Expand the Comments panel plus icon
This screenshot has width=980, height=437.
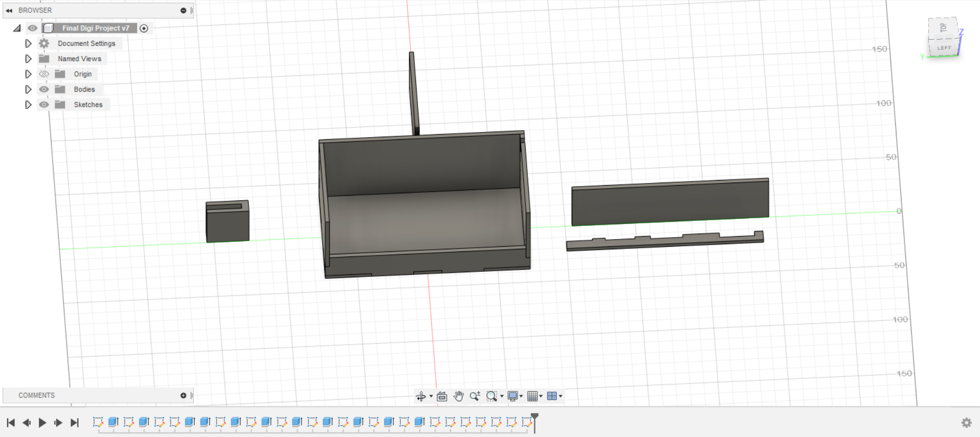pos(183,395)
